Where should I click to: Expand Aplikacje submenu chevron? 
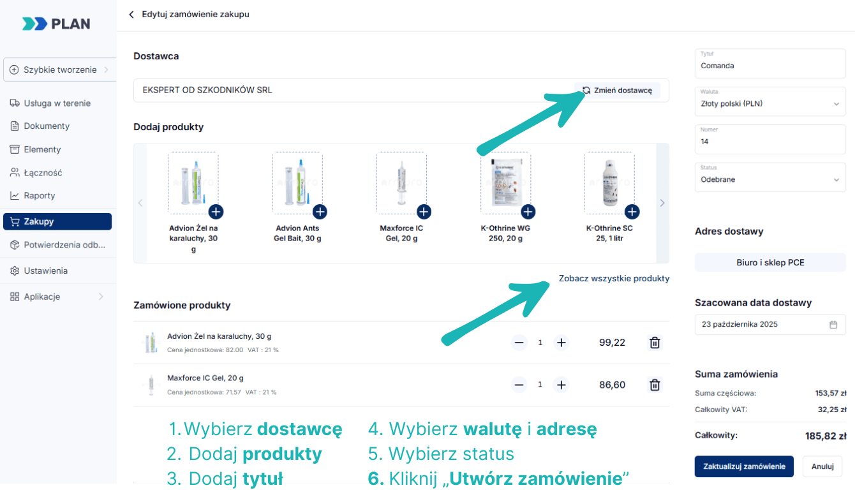(101, 297)
